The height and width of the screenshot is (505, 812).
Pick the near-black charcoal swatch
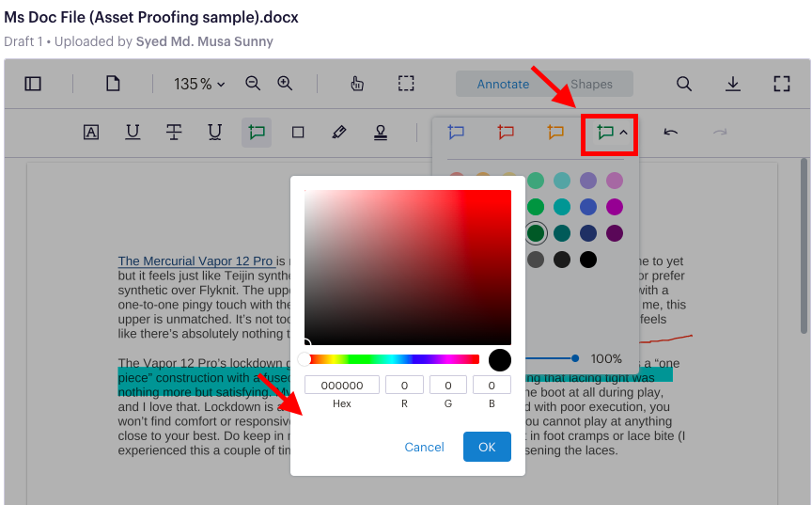562,260
